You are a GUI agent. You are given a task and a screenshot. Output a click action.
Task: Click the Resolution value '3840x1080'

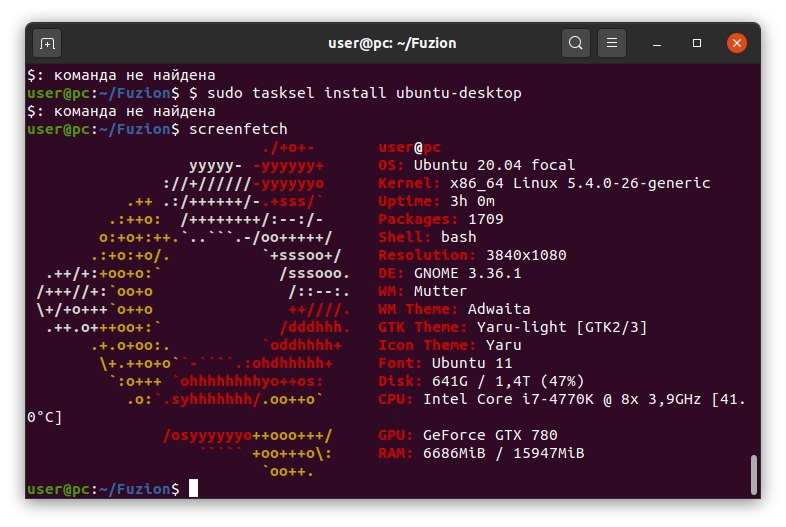tap(526, 255)
